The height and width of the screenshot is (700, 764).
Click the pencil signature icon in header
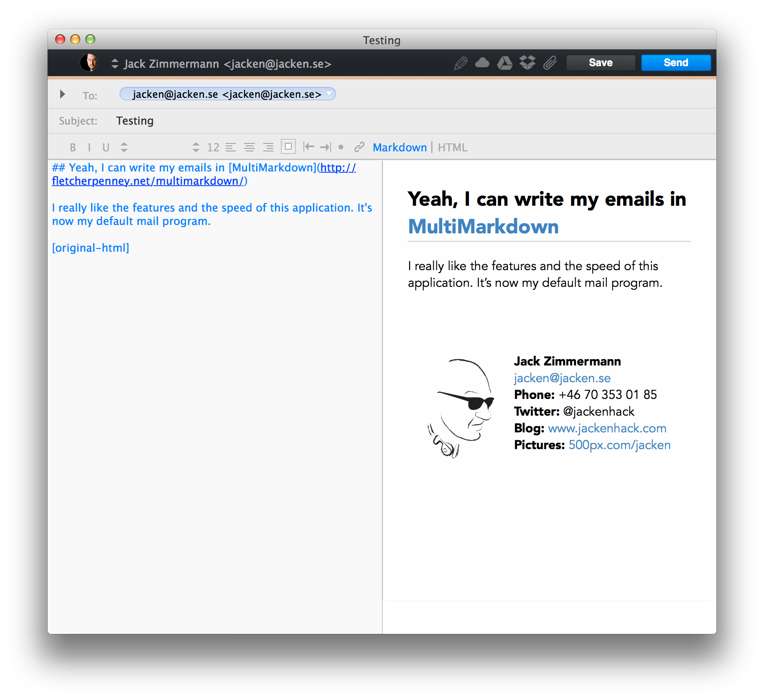click(x=461, y=63)
